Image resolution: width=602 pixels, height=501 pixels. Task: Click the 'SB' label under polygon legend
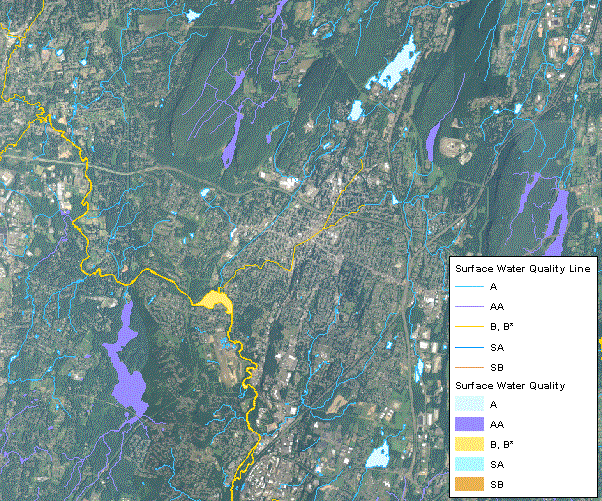497,484
